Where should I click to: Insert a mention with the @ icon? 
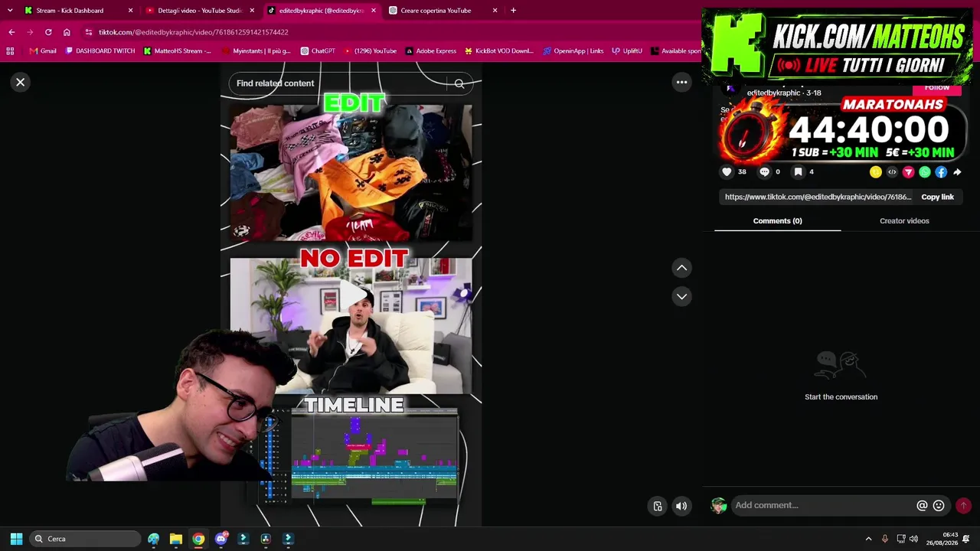pyautogui.click(x=922, y=505)
